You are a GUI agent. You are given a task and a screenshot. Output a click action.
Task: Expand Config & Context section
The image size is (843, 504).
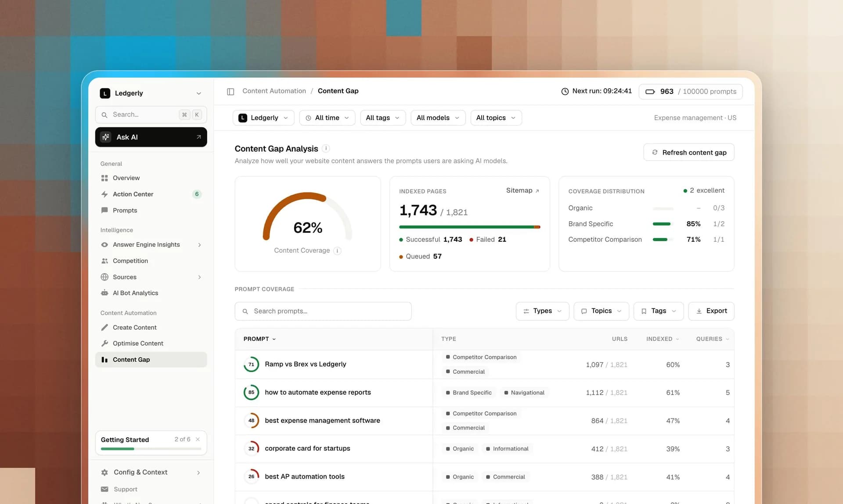pos(198,472)
